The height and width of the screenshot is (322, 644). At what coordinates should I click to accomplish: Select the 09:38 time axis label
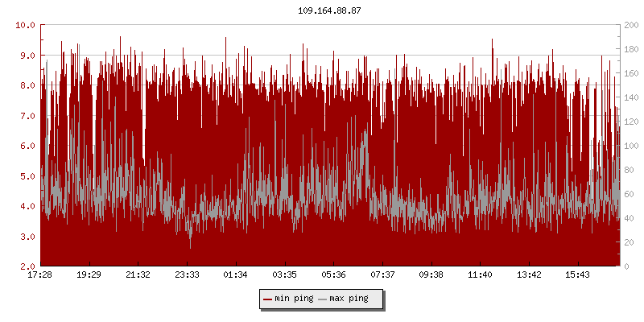click(431, 275)
